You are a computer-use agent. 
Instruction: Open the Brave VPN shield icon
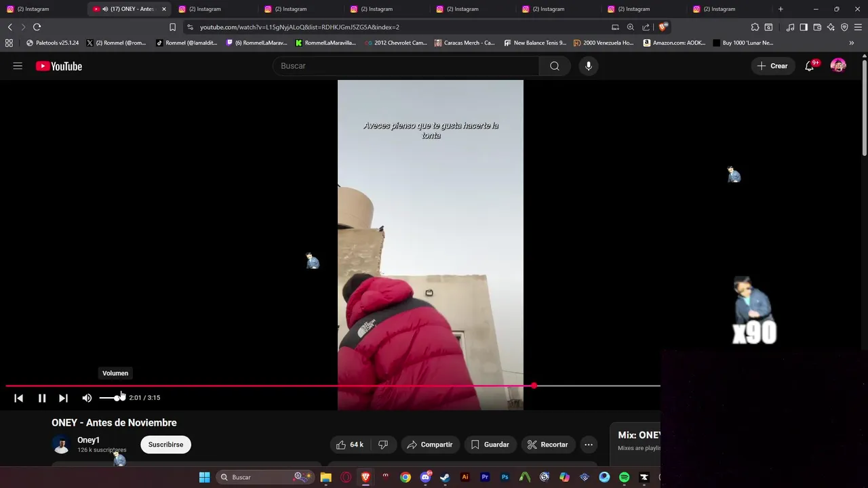pos(844,27)
